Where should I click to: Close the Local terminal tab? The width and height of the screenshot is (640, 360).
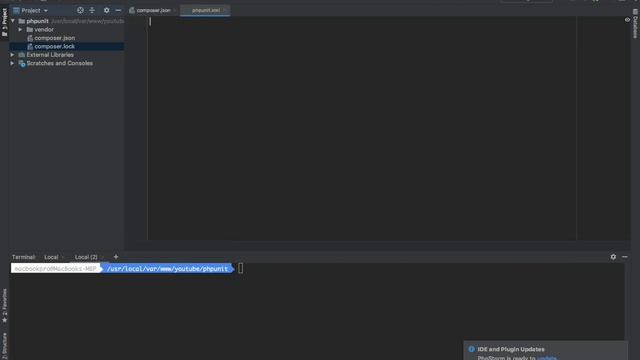click(x=63, y=257)
